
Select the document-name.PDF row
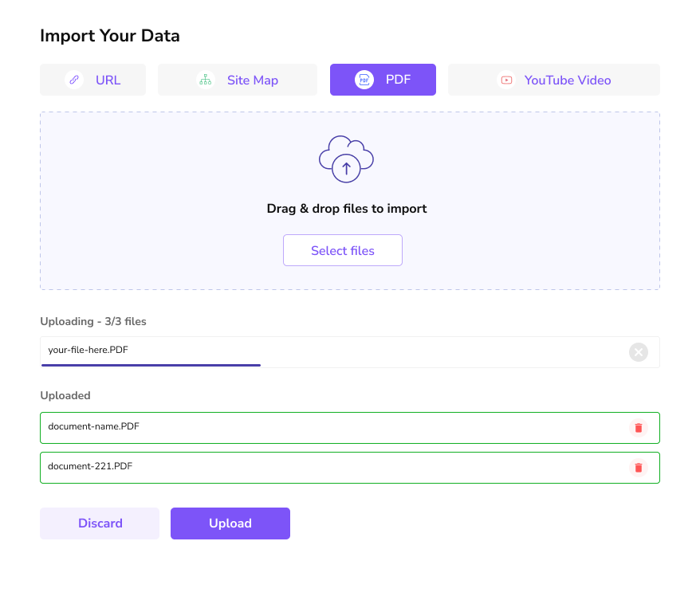point(319,428)
